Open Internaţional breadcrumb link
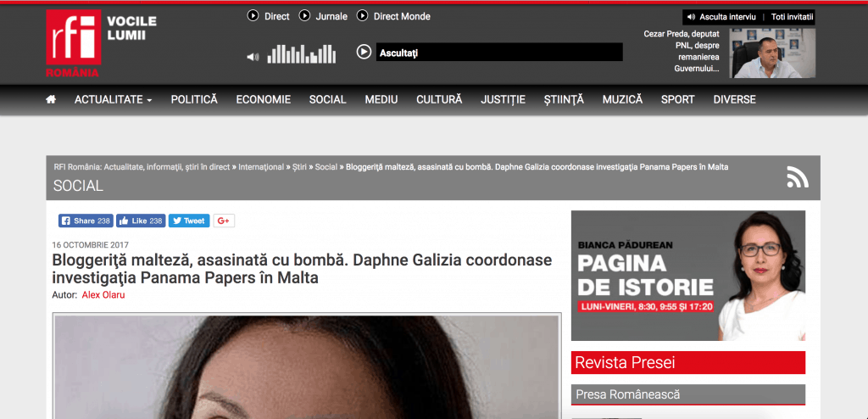868x419 pixels. (x=261, y=167)
